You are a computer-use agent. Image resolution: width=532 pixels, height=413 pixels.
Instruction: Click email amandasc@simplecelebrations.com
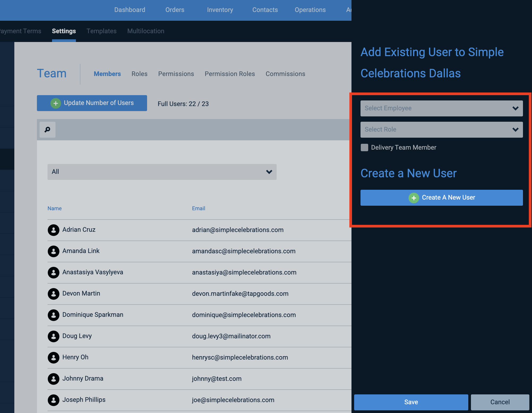pyautogui.click(x=244, y=251)
